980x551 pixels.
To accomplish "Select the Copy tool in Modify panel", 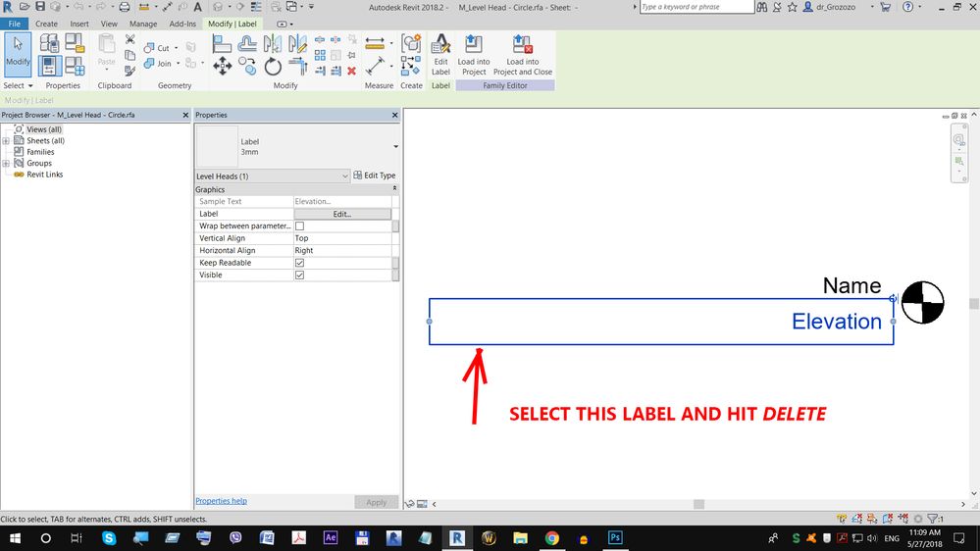I will (x=247, y=66).
